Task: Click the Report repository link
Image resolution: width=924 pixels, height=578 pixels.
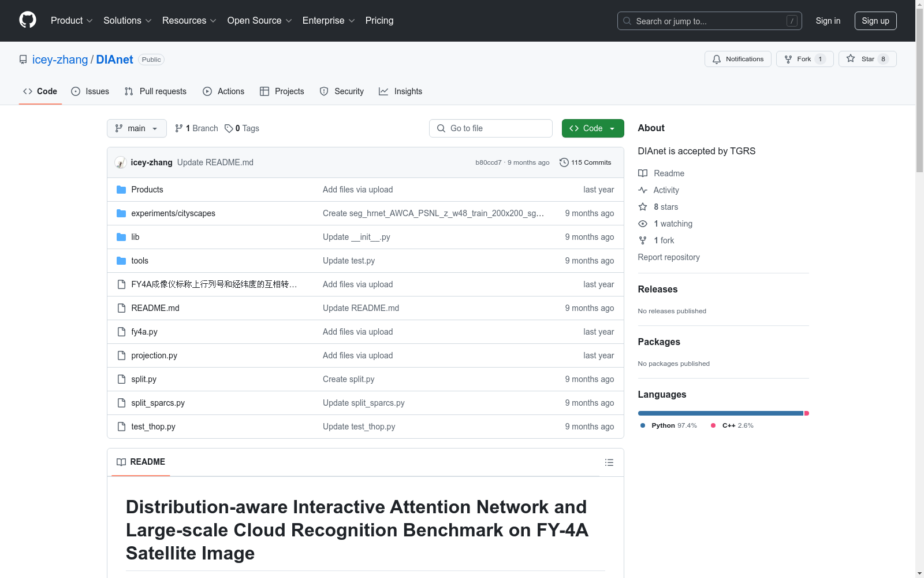Action: coord(669,257)
